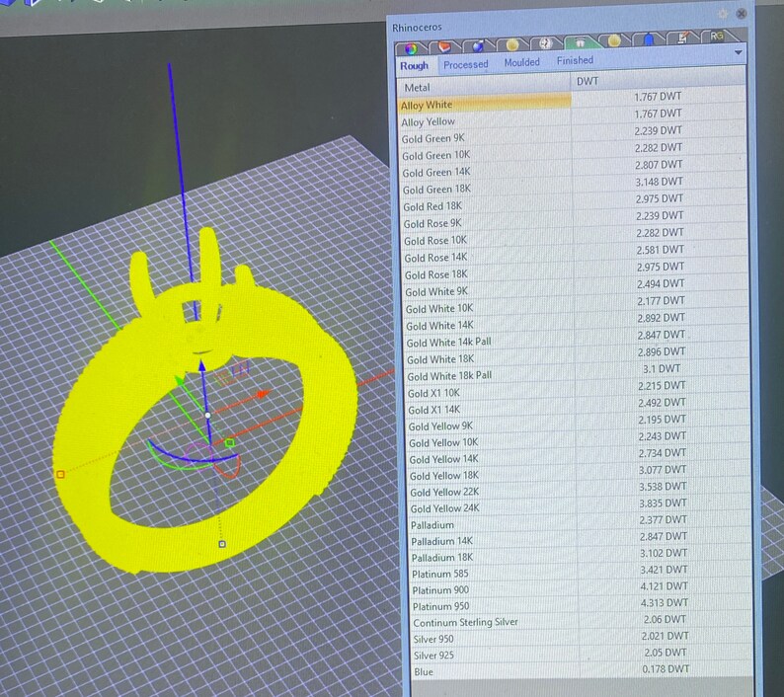Select the Gold Green 14K row
This screenshot has width=784, height=697.
(x=574, y=169)
